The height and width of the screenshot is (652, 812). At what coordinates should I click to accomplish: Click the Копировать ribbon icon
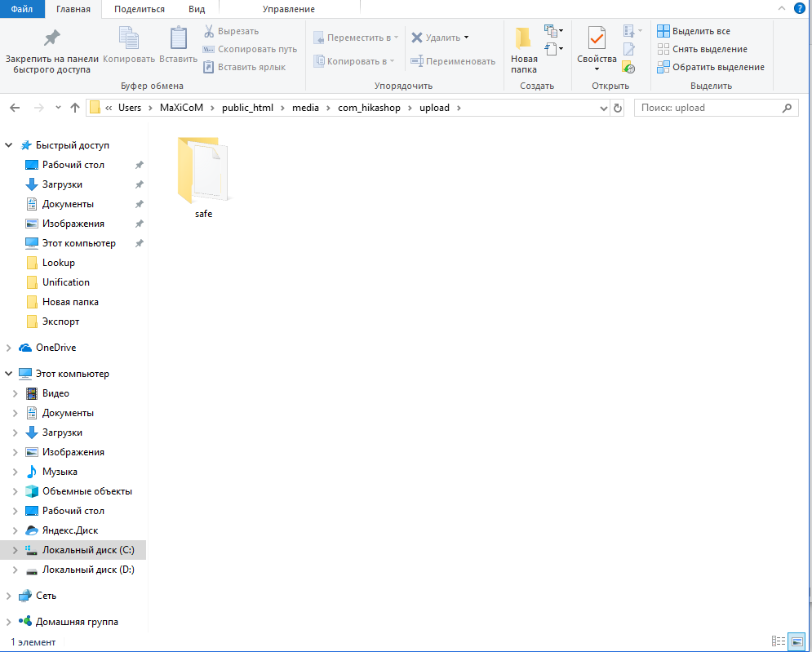pos(129,38)
